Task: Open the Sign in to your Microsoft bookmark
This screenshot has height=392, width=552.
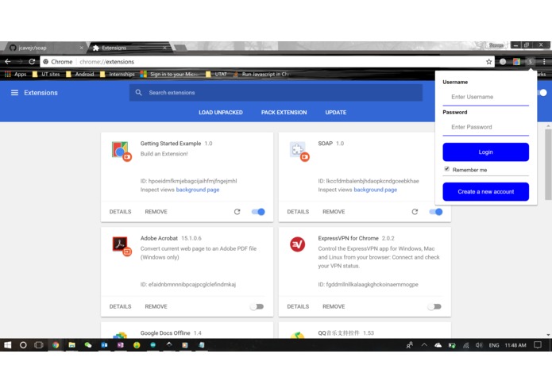Action: pyautogui.click(x=168, y=74)
